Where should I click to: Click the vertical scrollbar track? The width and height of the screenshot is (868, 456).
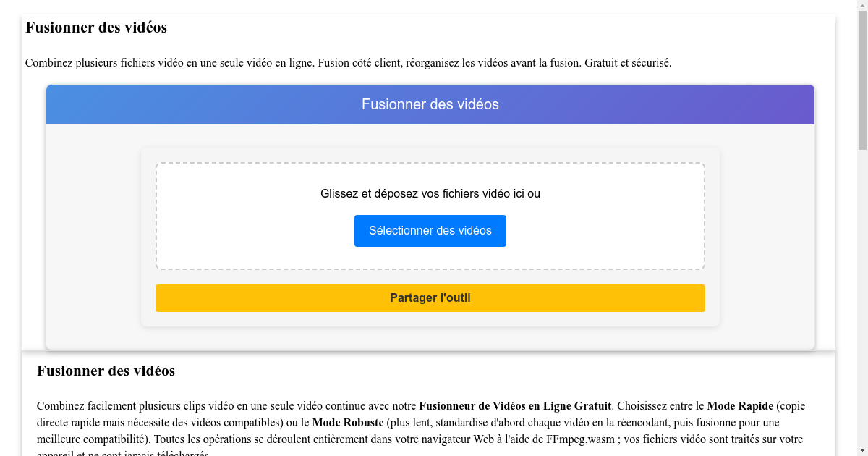[x=863, y=290]
